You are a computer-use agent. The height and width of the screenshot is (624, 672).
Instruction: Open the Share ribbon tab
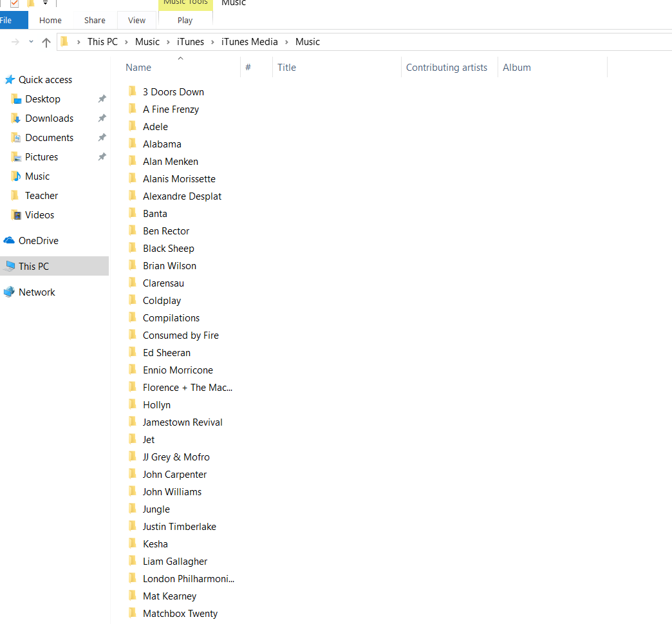[x=95, y=20]
